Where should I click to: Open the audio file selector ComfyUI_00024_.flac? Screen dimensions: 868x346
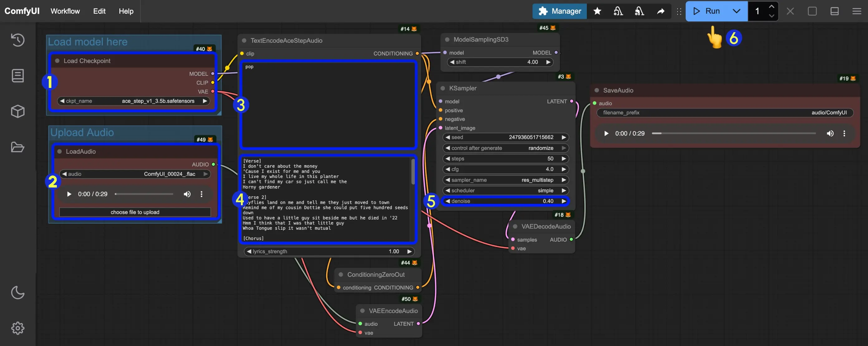pos(135,174)
